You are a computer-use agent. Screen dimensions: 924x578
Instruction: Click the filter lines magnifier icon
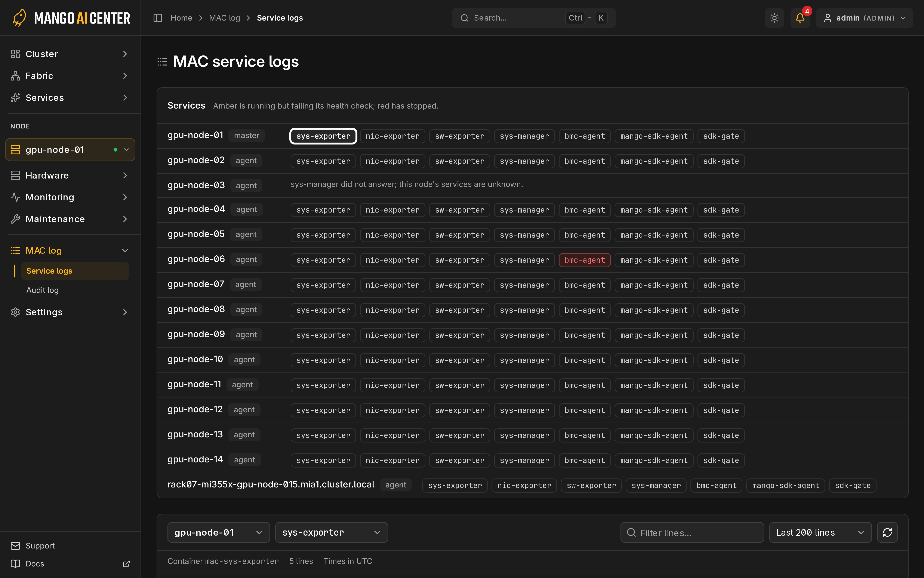(632, 532)
